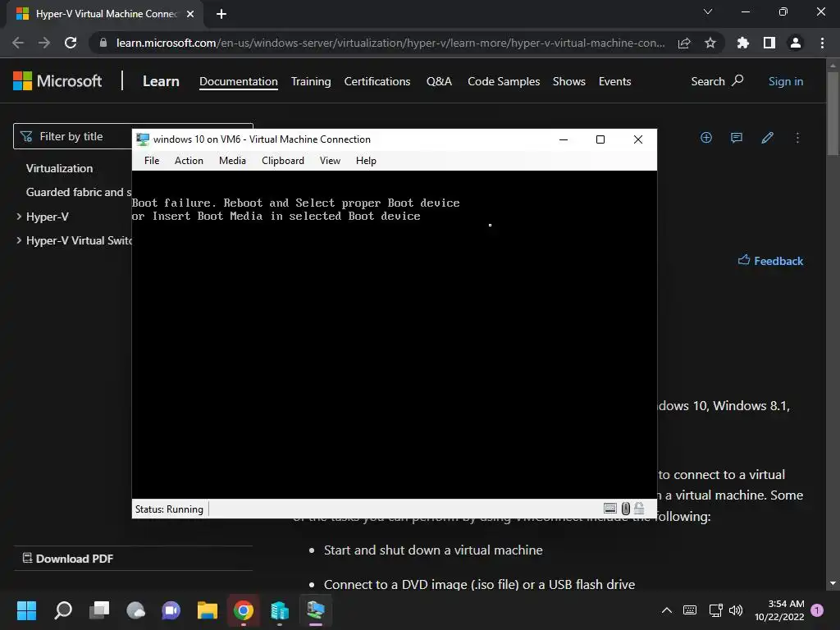Screen dimensions: 840x630
Task: Click the scrollbar down arrow
Action: click(x=833, y=583)
